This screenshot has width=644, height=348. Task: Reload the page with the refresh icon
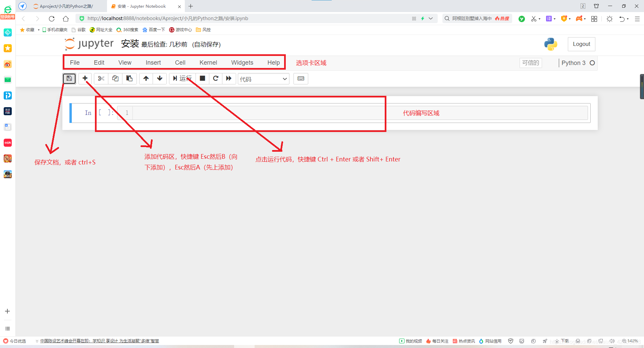[x=52, y=19]
